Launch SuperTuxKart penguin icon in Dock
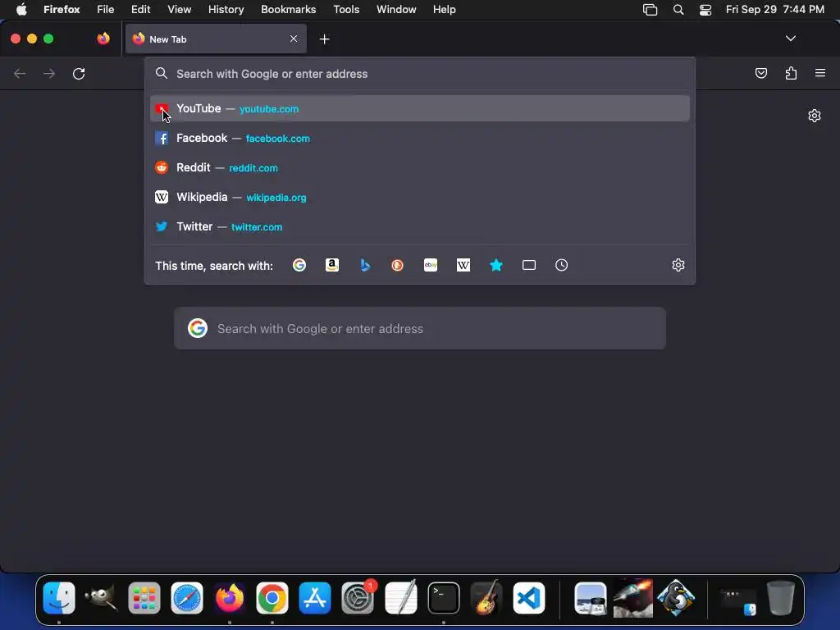This screenshot has width=840, height=630. tap(676, 598)
